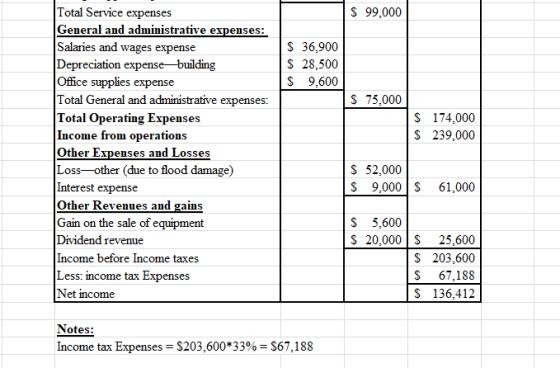Screen dimensions: 560x368
Task: Select the $ 239,000 income from operations
Action: tap(444, 135)
